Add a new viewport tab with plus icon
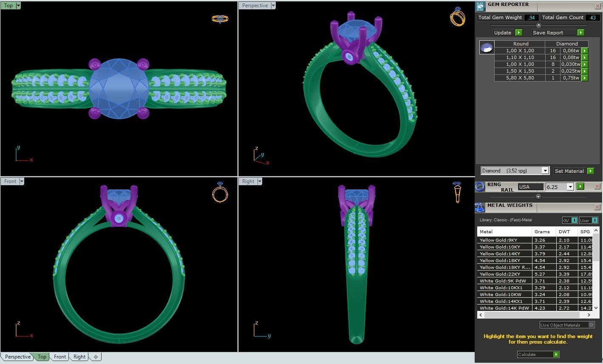Screen dimensions: 603x364 tap(96, 357)
